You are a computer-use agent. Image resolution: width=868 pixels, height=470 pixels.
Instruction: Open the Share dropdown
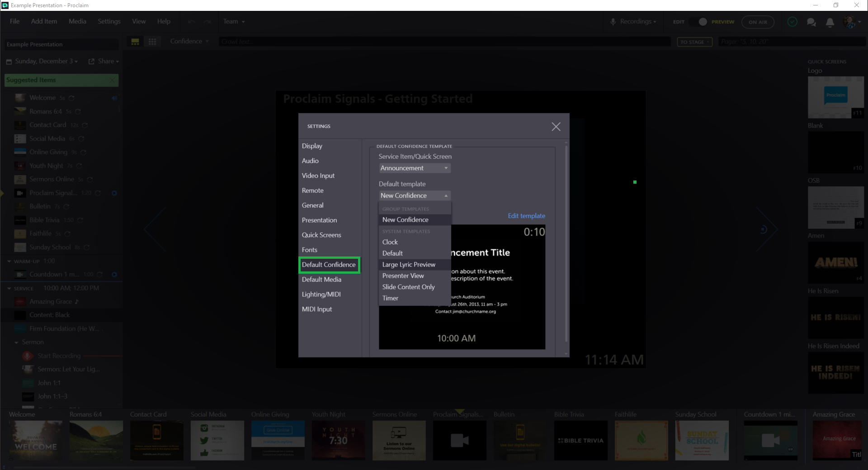click(104, 62)
